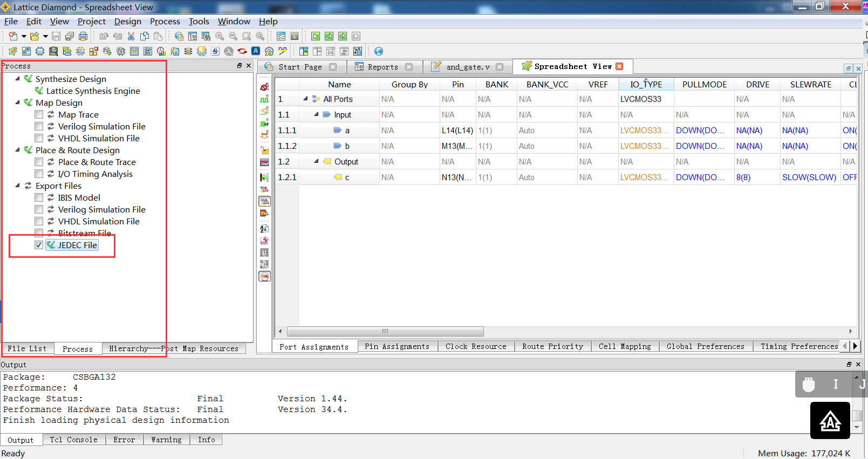This screenshot has height=459, width=868.
Task: Check Verilog Simulation File under Map Design
Action: point(39,126)
